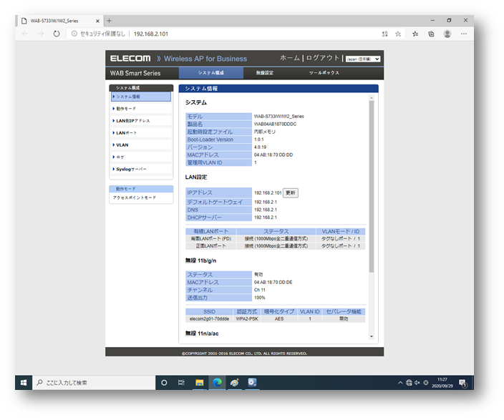
Task: Click the MAC address value 04:AB:18:70:DD:DD
Action: pos(273,155)
